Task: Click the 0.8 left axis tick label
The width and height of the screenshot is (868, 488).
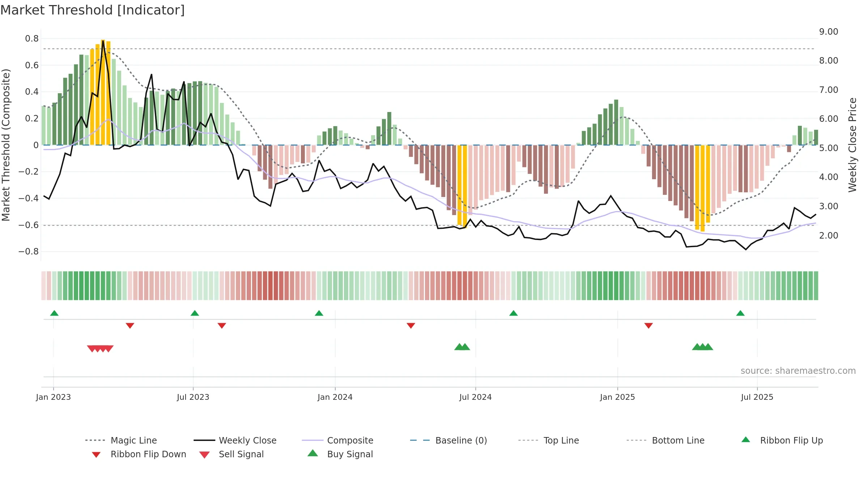Action: pyautogui.click(x=32, y=39)
